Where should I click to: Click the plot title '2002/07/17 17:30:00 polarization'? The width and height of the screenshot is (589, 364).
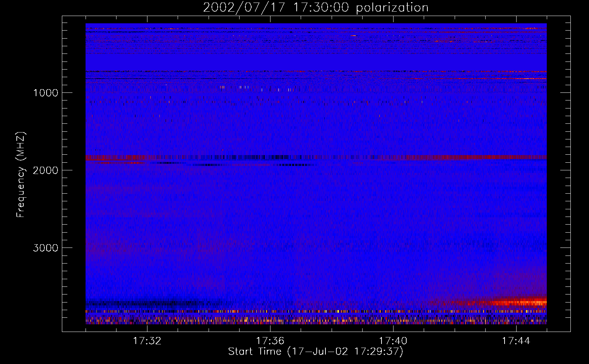[x=316, y=8]
